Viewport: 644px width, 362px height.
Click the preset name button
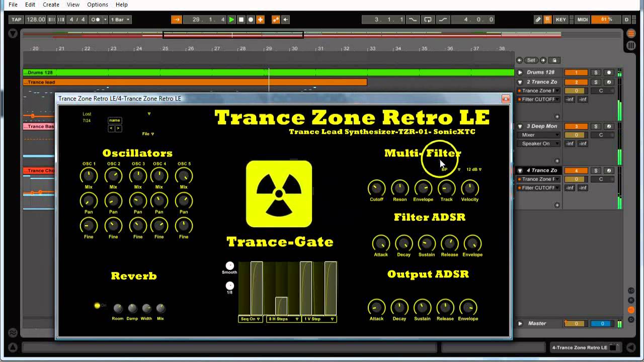coord(115,120)
